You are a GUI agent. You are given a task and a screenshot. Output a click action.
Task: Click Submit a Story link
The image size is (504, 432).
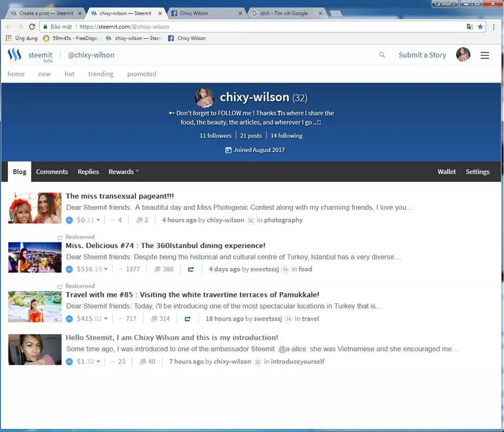(x=422, y=55)
